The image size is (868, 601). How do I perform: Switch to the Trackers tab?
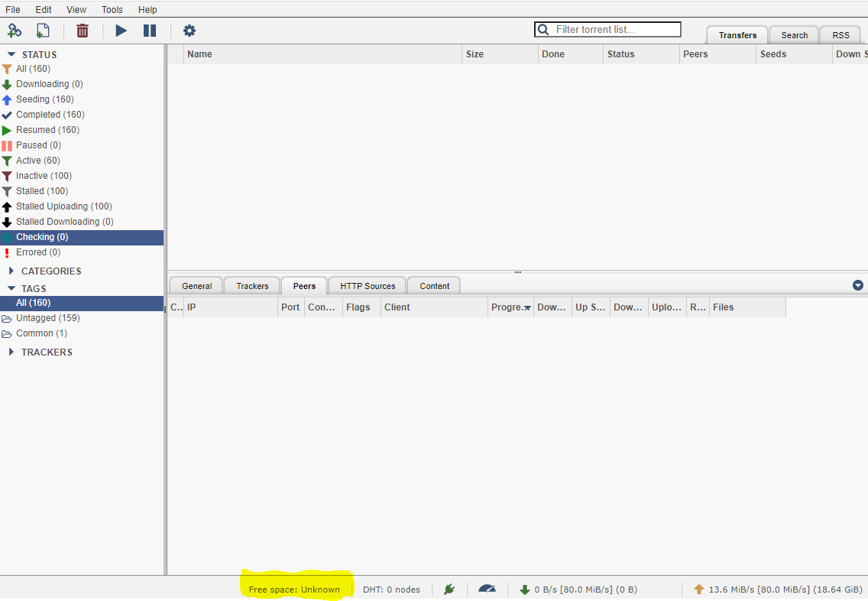click(251, 285)
